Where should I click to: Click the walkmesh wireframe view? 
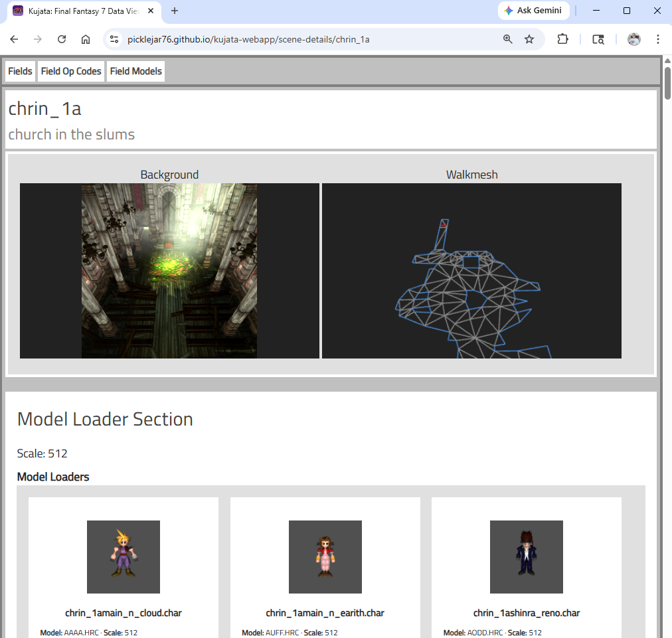click(x=471, y=271)
